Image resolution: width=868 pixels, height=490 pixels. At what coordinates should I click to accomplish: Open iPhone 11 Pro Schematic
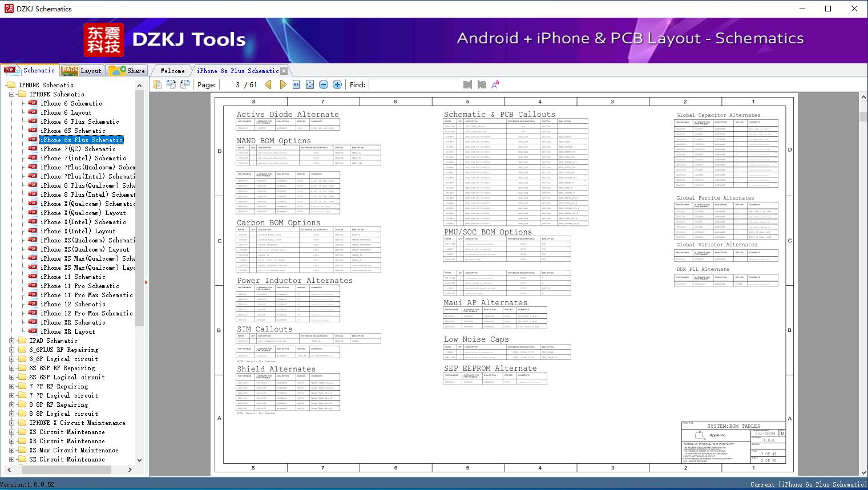click(x=80, y=286)
